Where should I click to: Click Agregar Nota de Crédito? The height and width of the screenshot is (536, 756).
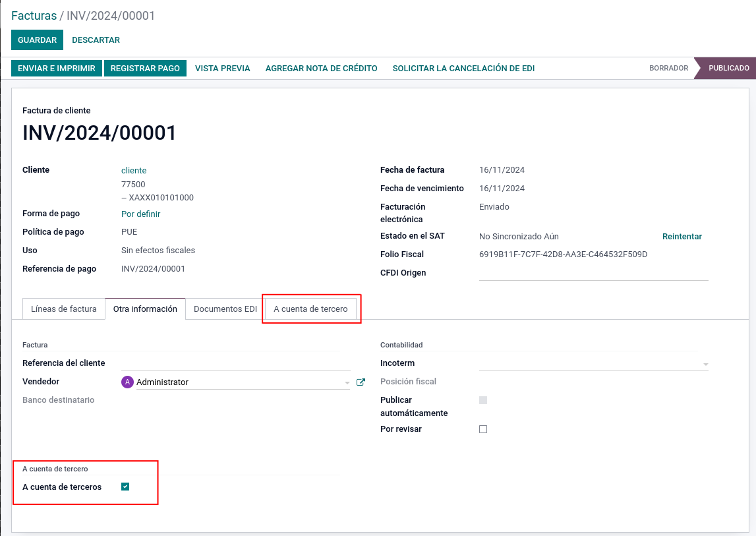[x=321, y=68]
